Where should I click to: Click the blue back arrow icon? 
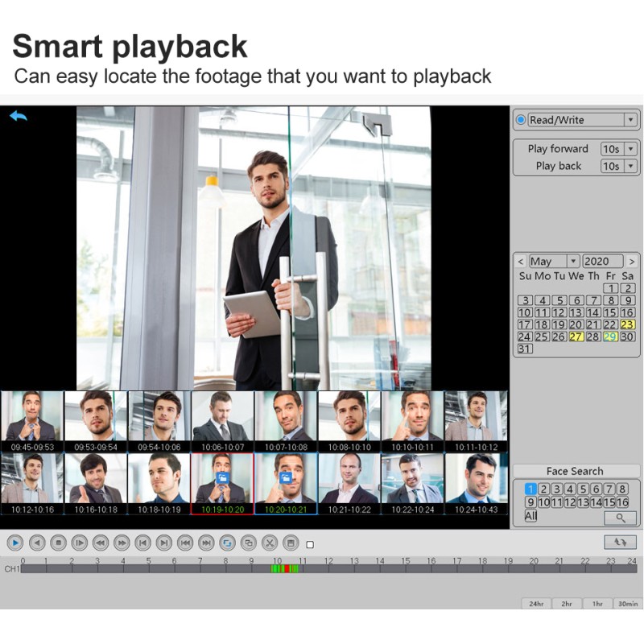pyautogui.click(x=18, y=116)
